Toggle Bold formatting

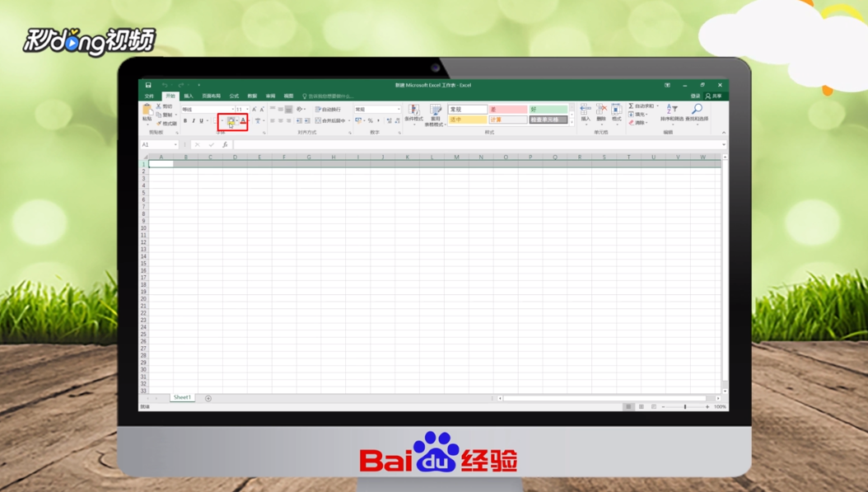point(185,120)
